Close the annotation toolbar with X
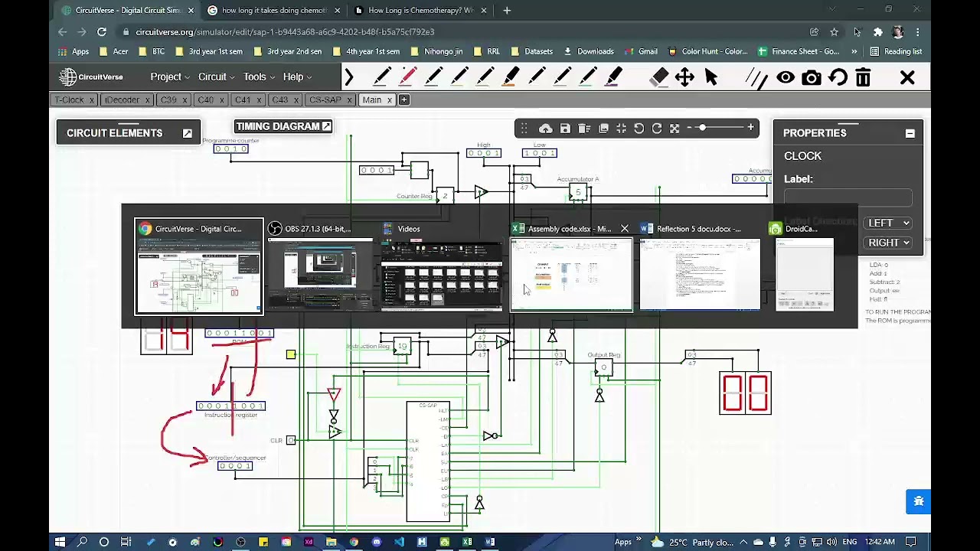980x551 pixels. coord(907,77)
